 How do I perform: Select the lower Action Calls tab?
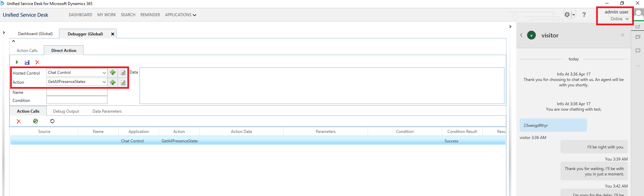coord(28,111)
